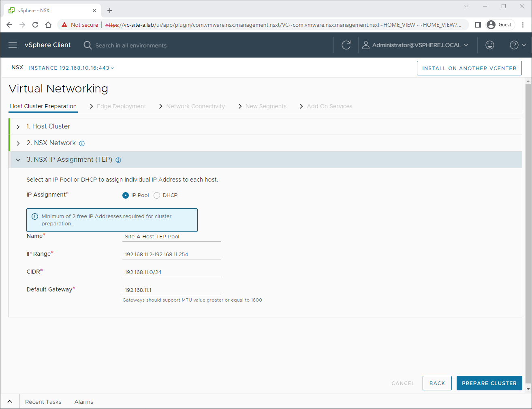Click the browser home icon
532x409 pixels.
pyautogui.click(x=48, y=25)
